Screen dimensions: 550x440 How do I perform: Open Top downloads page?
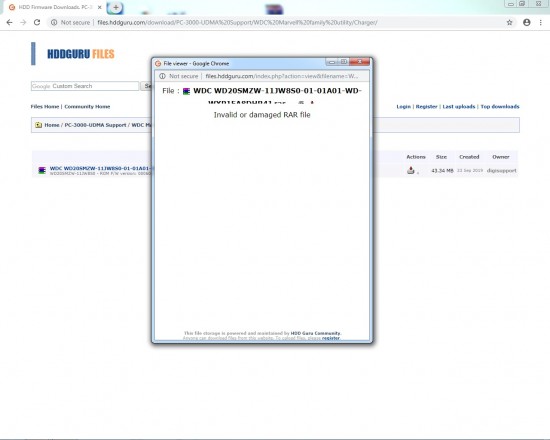pyautogui.click(x=500, y=107)
